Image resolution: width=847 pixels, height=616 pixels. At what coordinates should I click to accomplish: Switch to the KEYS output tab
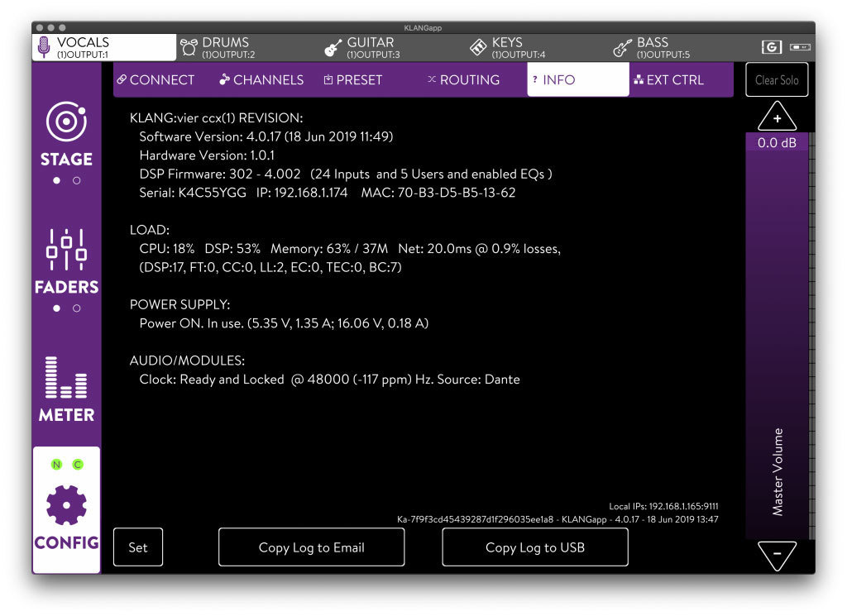(538, 47)
